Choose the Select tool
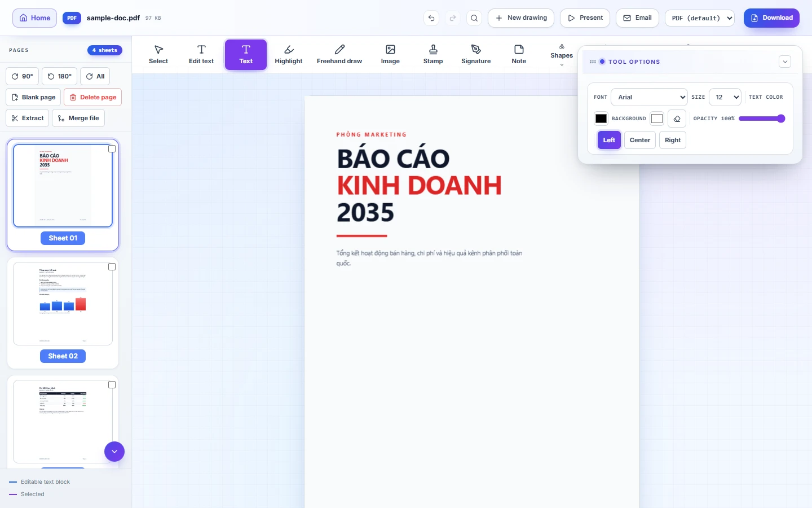Image resolution: width=812 pixels, height=508 pixels. coord(158,55)
